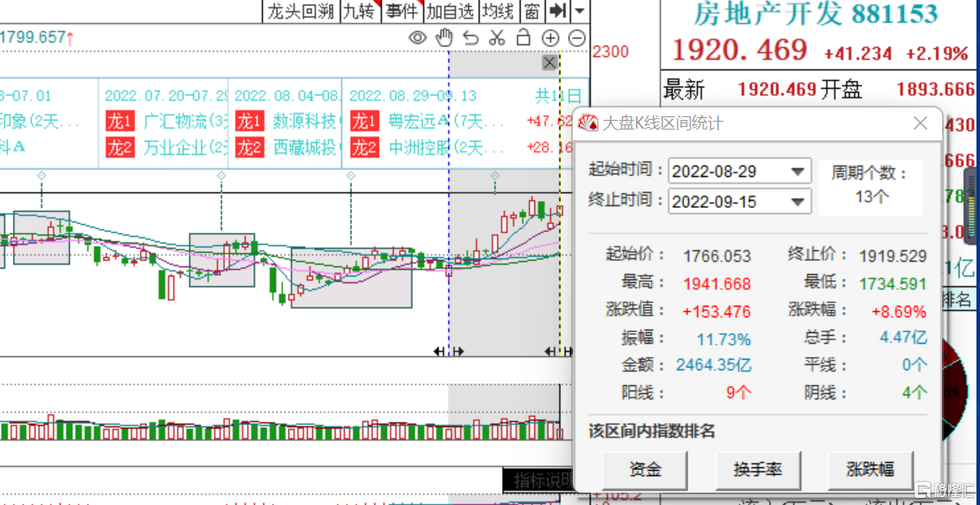Click the 窗 window tab

(532, 11)
